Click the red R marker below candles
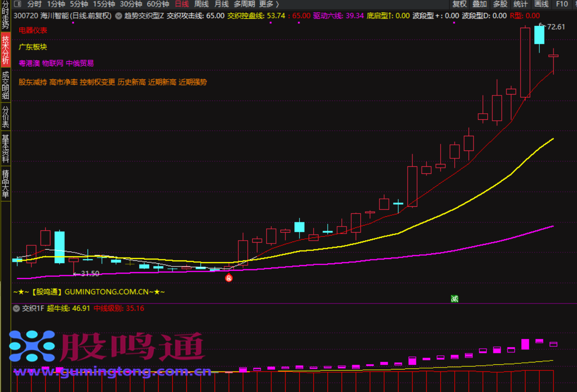Screen dimensions: 577x392 point(229,278)
